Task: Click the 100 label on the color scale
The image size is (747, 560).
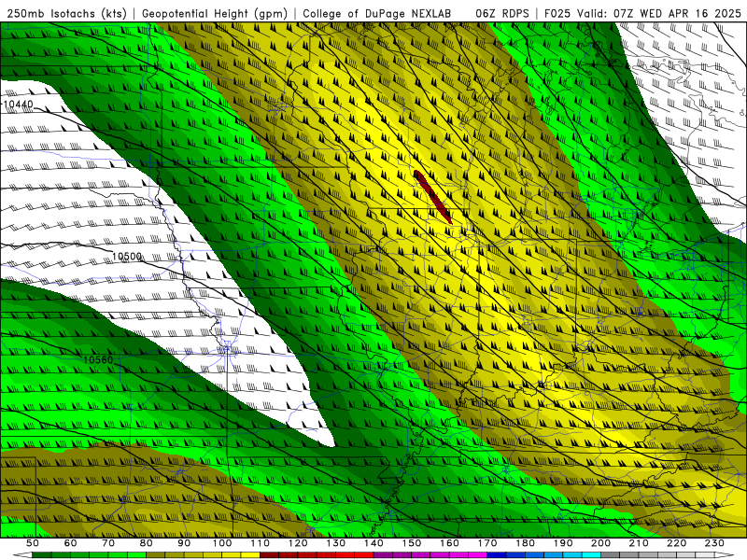Action: (222, 543)
